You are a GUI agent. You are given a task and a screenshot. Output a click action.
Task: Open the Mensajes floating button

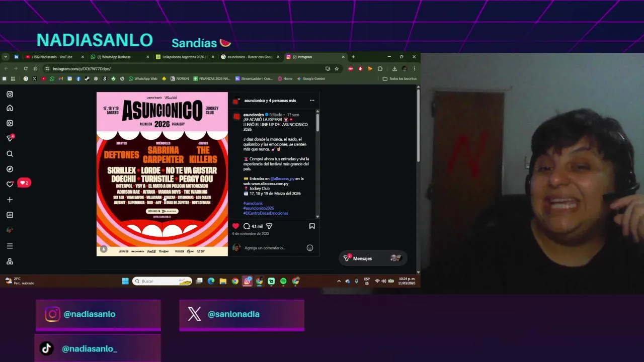point(372,258)
